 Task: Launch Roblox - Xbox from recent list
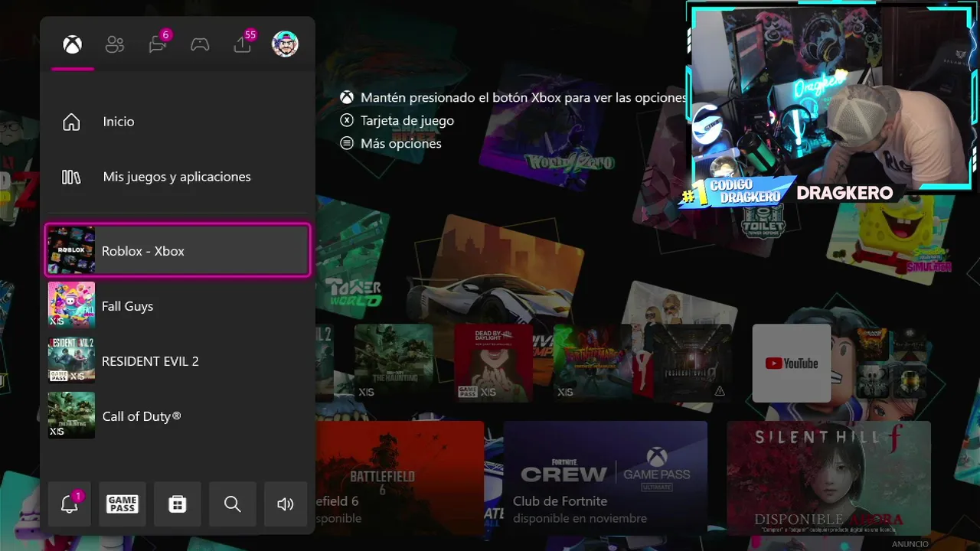178,250
